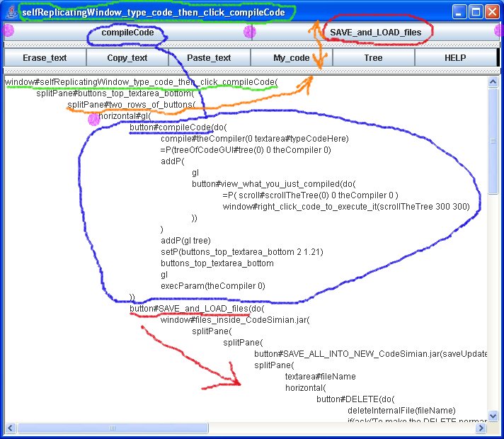Place cursor on the textarea#fileName code line

(320, 377)
